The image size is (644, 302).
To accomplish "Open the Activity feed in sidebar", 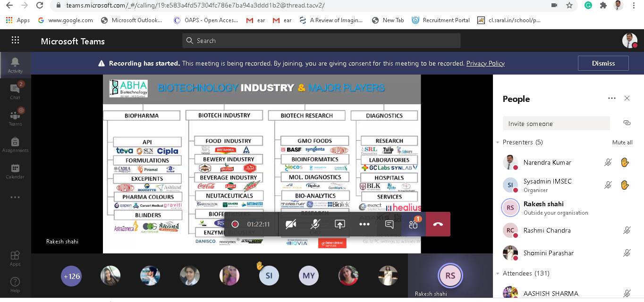I will click(15, 65).
